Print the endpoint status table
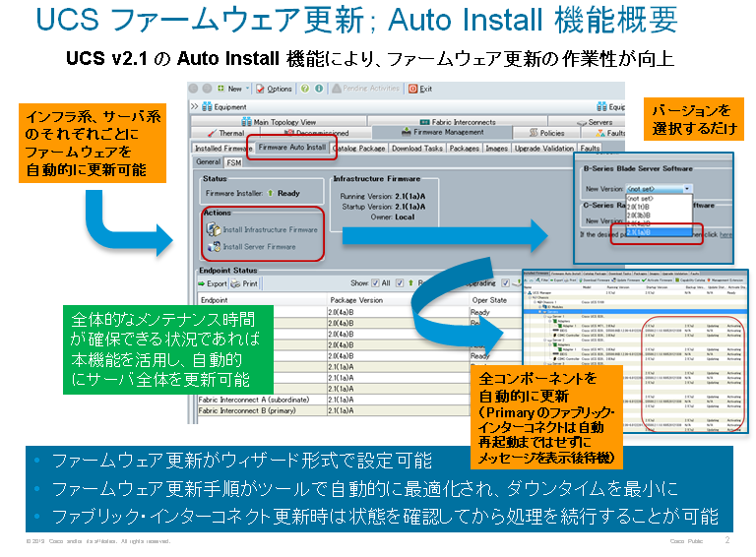 click(244, 282)
